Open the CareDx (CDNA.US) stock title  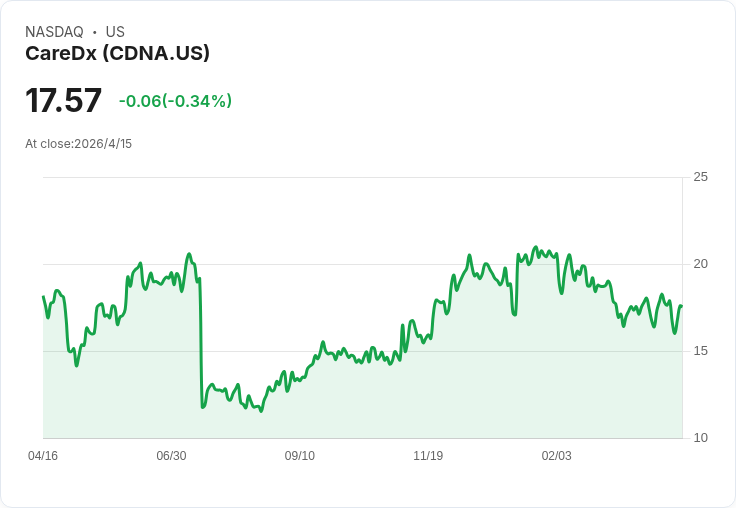click(x=117, y=54)
